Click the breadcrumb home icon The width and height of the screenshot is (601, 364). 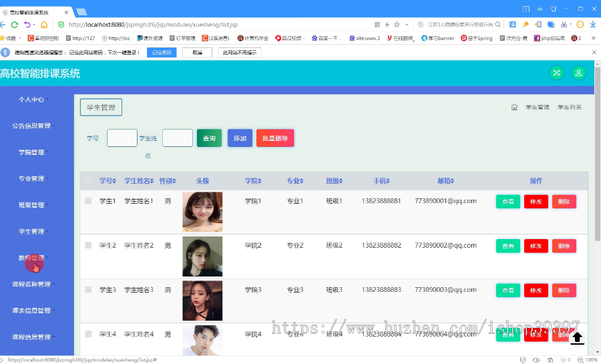[514, 107]
